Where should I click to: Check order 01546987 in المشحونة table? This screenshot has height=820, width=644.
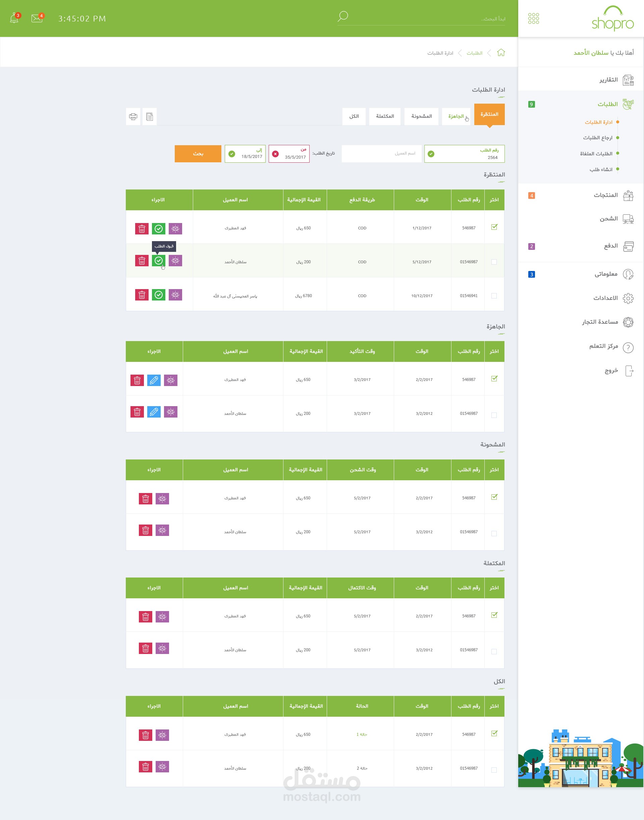[x=494, y=534]
